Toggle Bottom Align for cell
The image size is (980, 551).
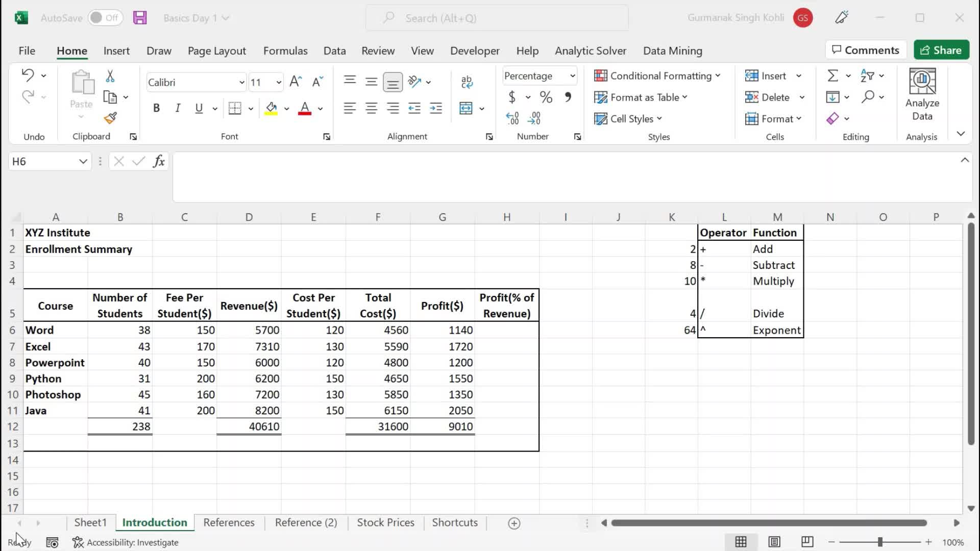(393, 82)
